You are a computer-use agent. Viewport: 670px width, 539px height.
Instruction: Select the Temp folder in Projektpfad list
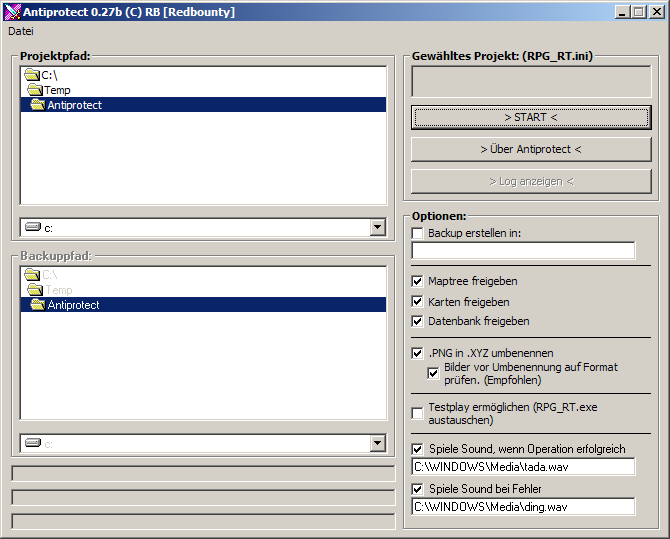tap(57, 90)
